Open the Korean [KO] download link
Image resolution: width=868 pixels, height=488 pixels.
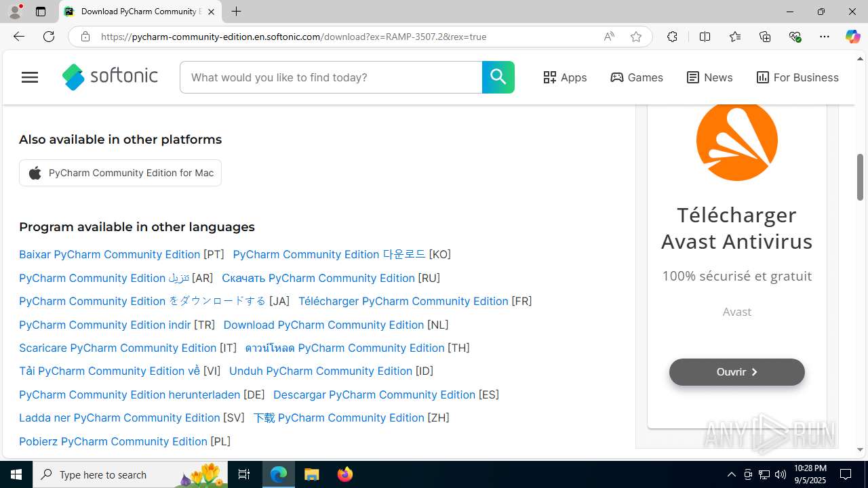(x=329, y=254)
